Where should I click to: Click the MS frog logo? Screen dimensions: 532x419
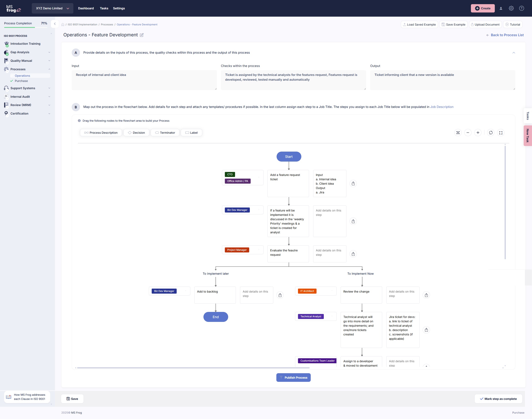(14, 9)
